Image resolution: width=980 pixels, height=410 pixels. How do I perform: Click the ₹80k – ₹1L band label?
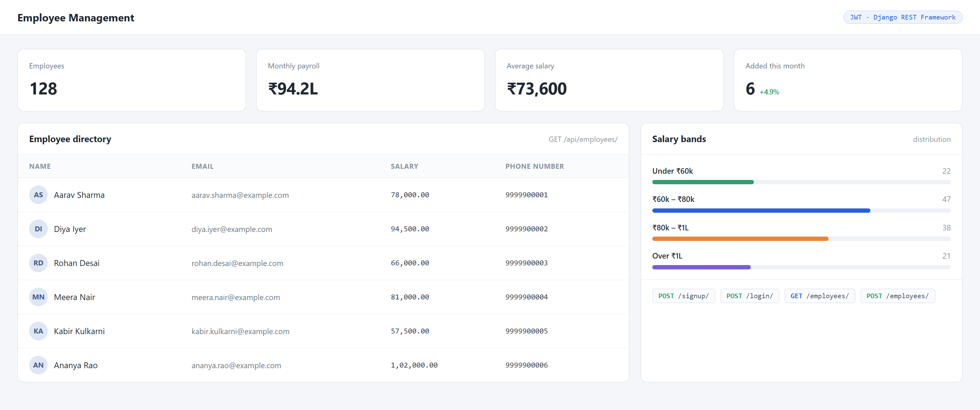pos(670,228)
